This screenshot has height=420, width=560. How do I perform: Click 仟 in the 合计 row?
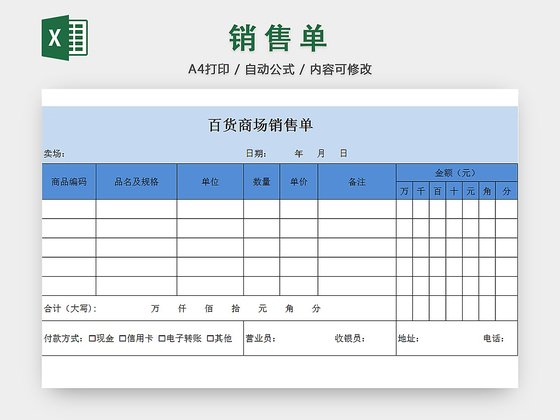point(182,308)
